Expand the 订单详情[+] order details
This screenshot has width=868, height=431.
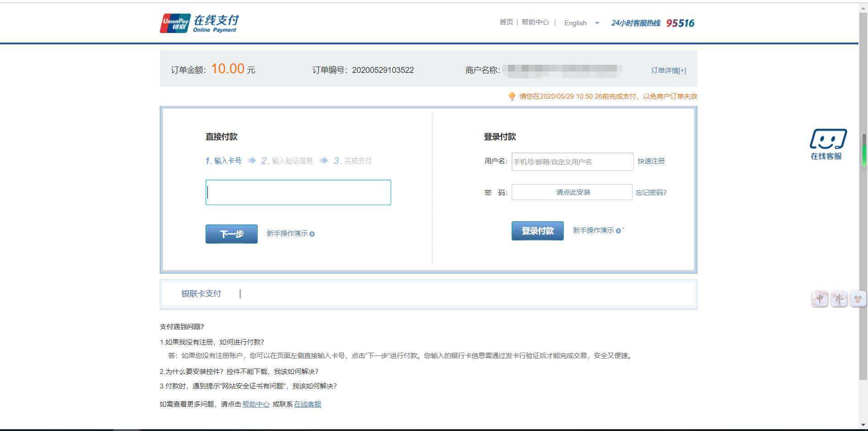pyautogui.click(x=668, y=70)
